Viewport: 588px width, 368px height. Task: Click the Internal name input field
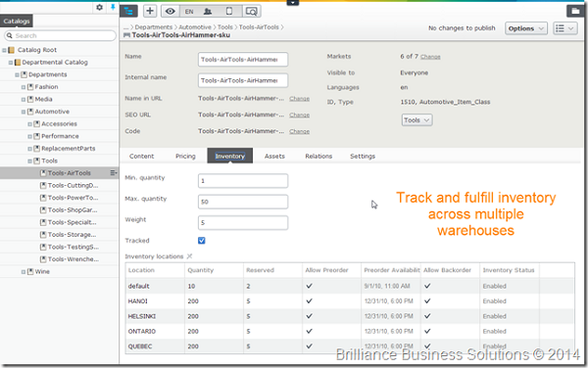243,80
